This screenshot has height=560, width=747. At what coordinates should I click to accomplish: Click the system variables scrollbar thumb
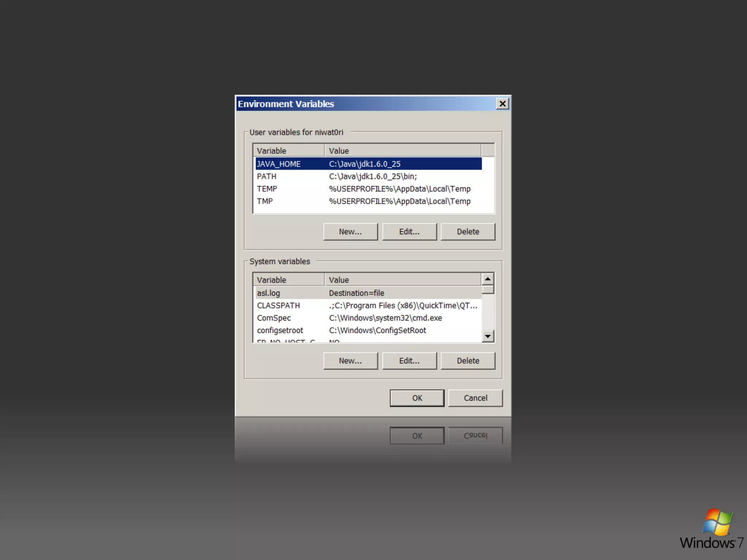(x=488, y=289)
